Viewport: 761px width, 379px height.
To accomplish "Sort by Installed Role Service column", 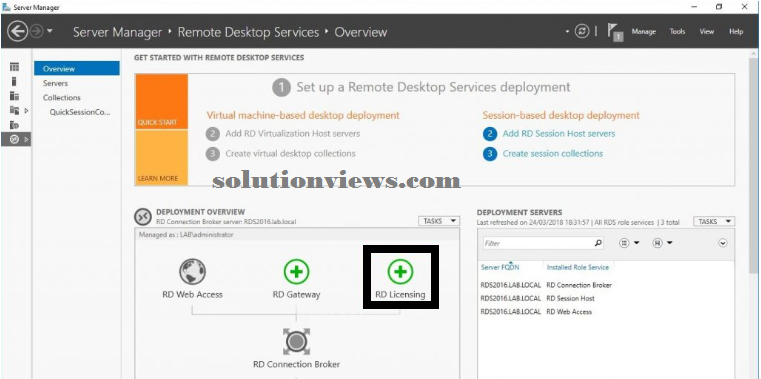I will click(577, 267).
